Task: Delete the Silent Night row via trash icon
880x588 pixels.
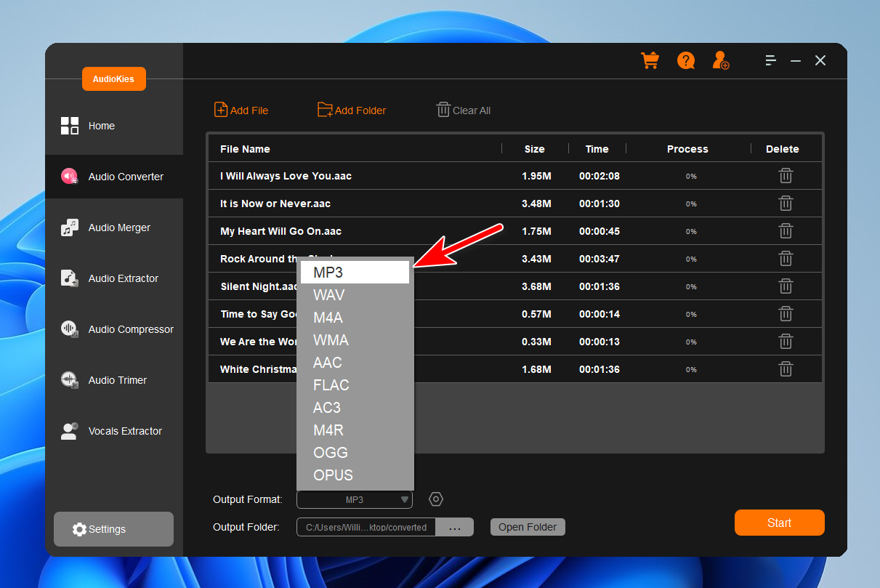Action: 786,286
